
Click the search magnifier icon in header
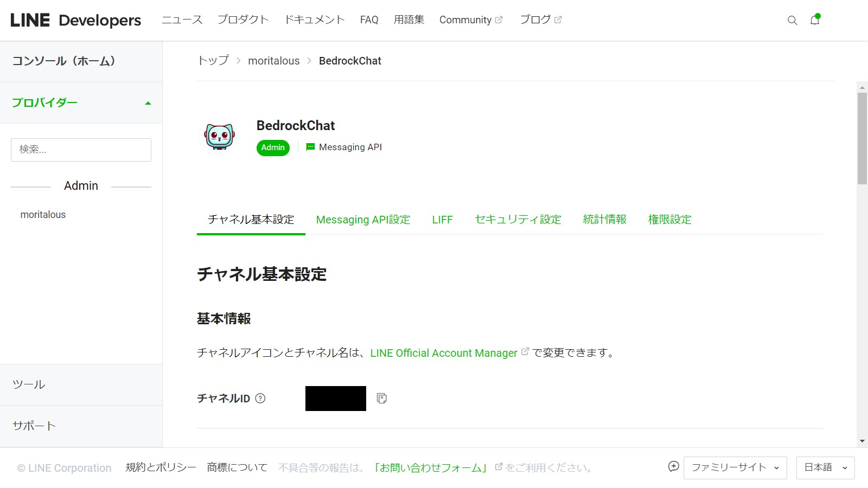coord(792,21)
